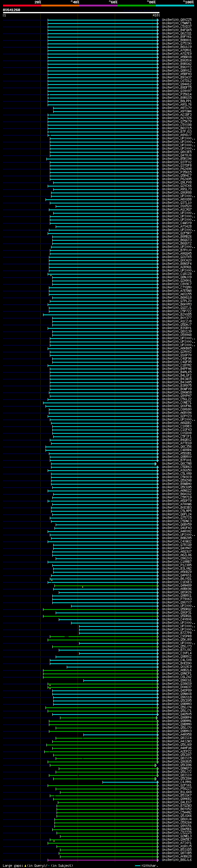Select hit label UniRef100_Q8RV12
This screenshot has width=197, height=868.
tap(176, 71)
